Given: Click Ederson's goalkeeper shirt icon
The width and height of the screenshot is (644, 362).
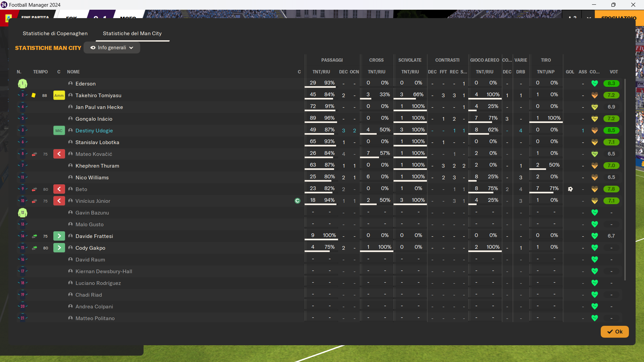Looking at the screenshot, I should (22, 84).
